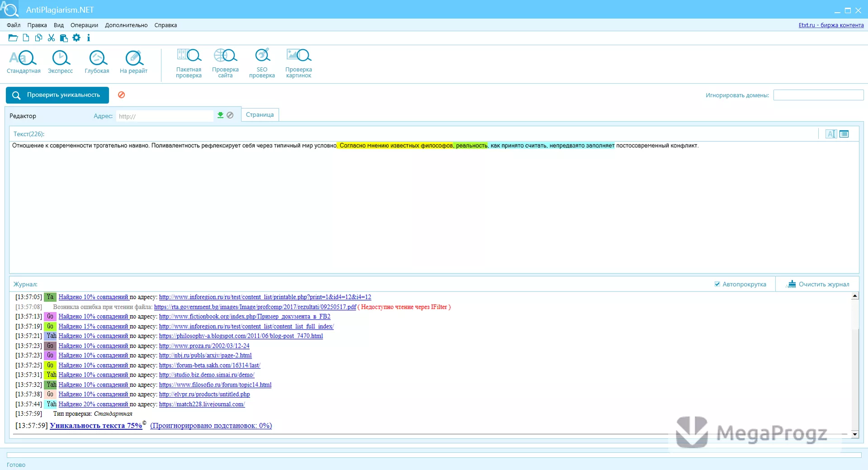This screenshot has width=868, height=470.
Task: Click the gray stop icon beside address field
Action: click(x=230, y=115)
